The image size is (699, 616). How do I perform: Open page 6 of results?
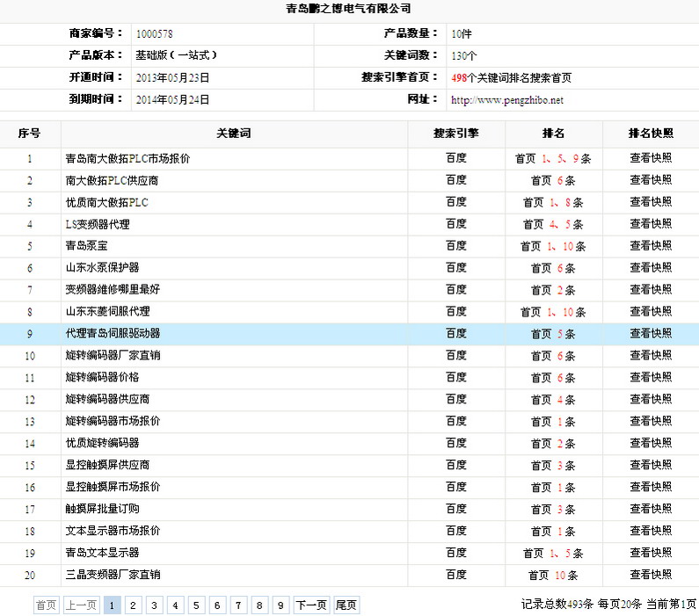pos(217,605)
